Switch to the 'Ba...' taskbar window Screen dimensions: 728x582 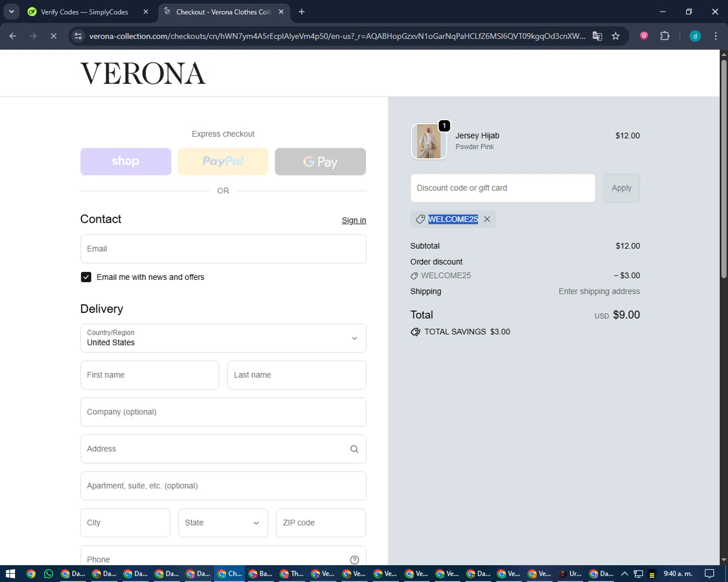pos(260,574)
